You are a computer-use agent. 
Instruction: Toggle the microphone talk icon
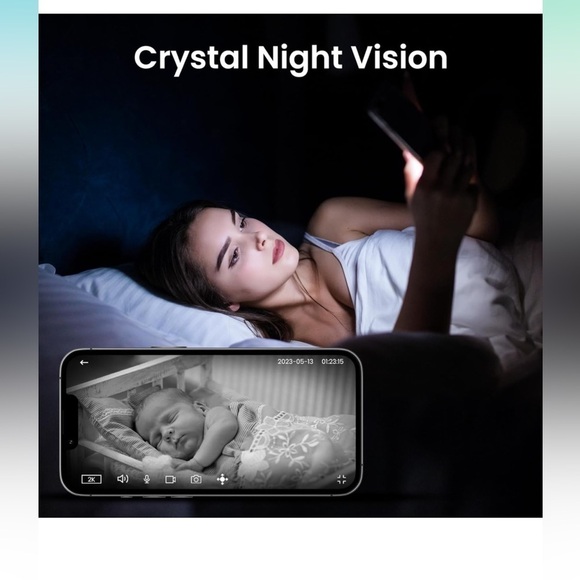pos(147,479)
